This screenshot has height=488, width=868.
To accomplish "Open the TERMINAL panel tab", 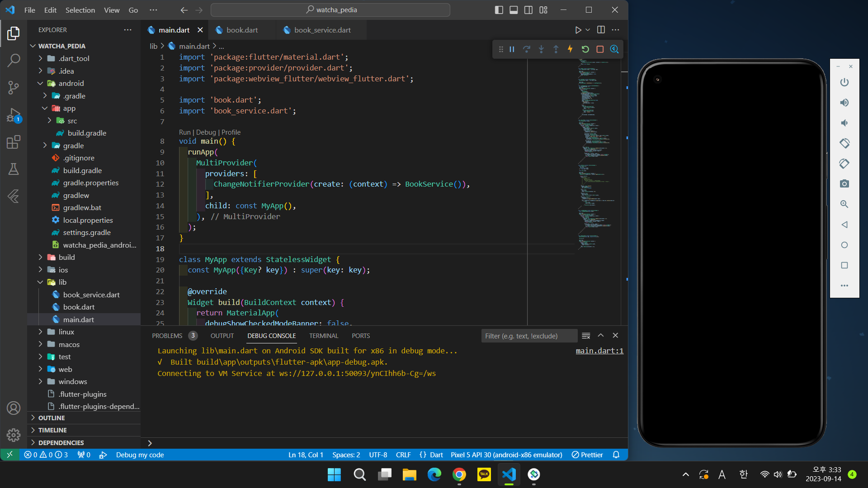I will coord(324,336).
